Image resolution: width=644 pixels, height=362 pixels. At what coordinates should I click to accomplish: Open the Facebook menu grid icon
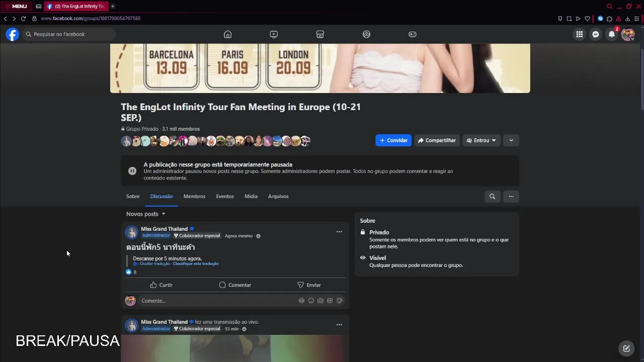(x=580, y=34)
